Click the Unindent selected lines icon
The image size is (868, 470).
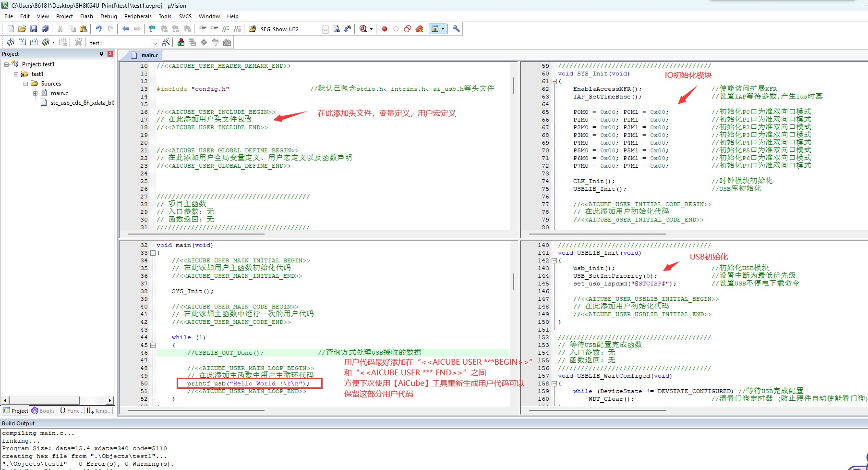coord(214,29)
